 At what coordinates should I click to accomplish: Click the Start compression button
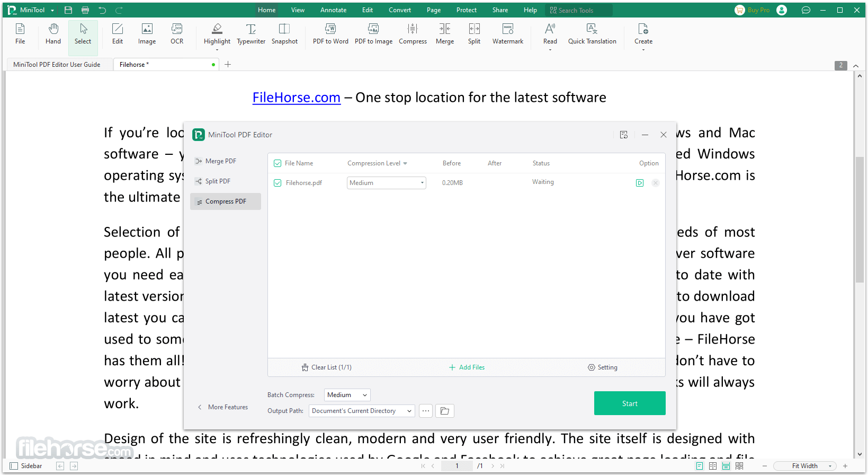630,403
